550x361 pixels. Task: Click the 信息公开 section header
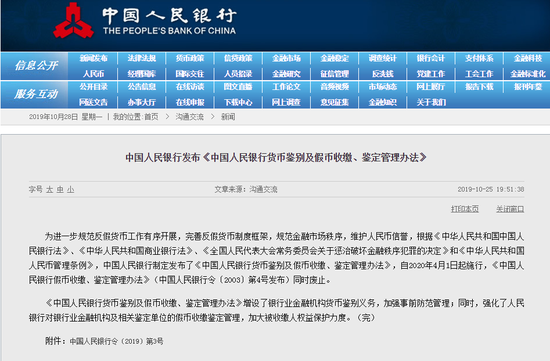(36, 65)
